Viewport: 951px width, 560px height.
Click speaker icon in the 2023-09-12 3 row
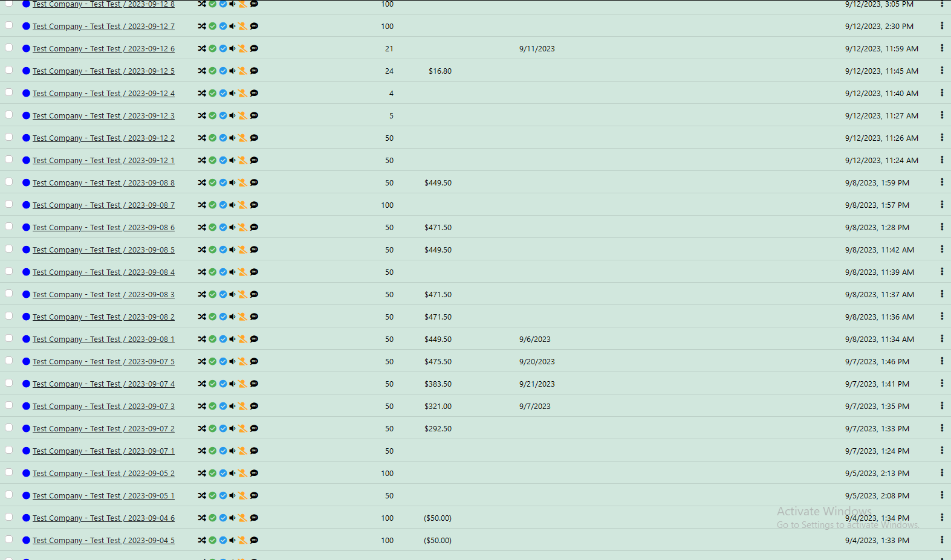(x=233, y=115)
